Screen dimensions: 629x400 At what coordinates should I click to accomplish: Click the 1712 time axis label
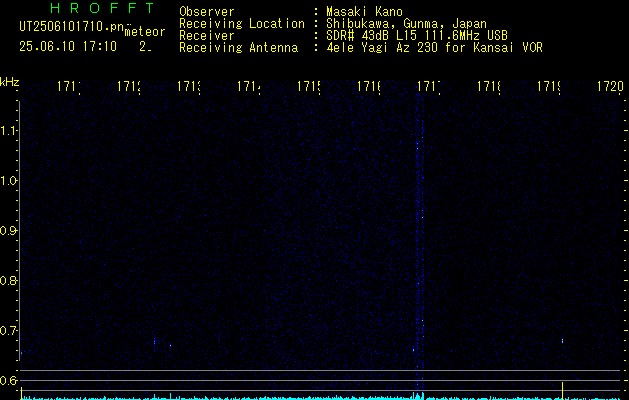pyautogui.click(x=129, y=86)
